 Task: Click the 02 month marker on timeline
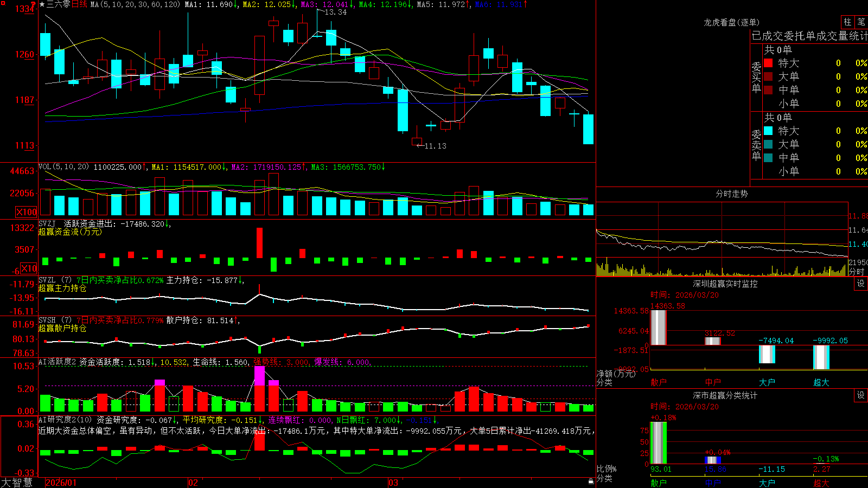tap(193, 483)
